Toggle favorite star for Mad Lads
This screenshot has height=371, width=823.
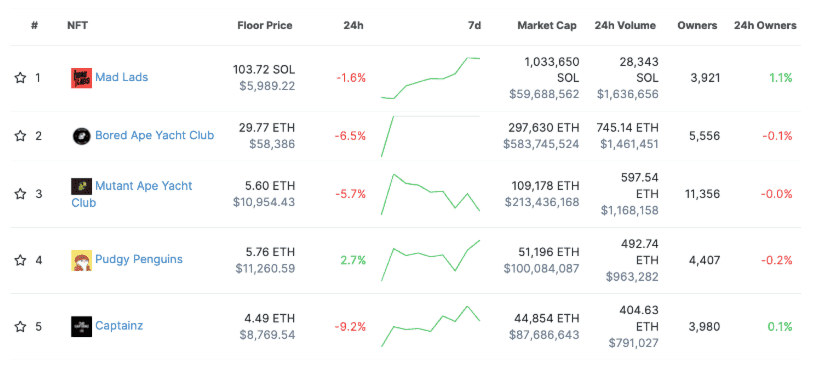20,78
